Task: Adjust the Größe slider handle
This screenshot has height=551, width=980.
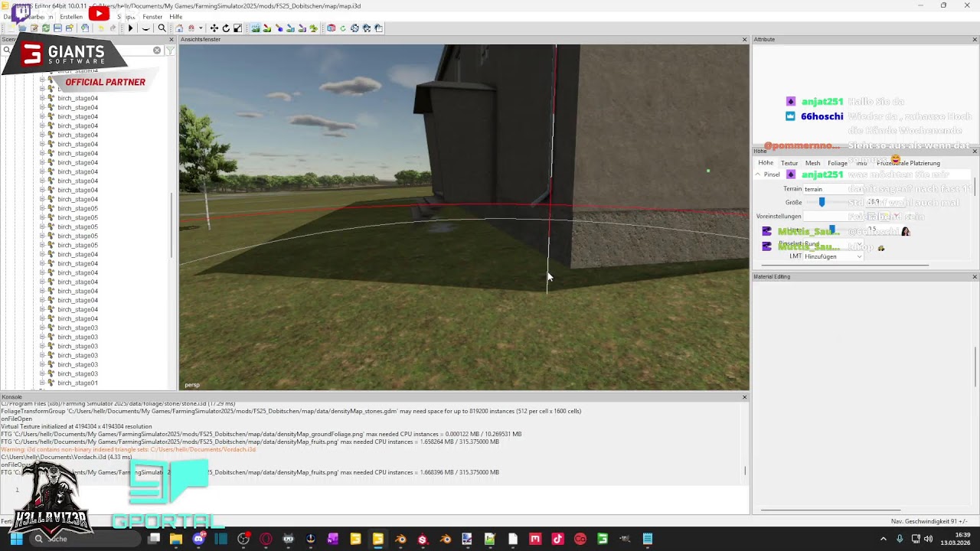Action: pyautogui.click(x=822, y=202)
